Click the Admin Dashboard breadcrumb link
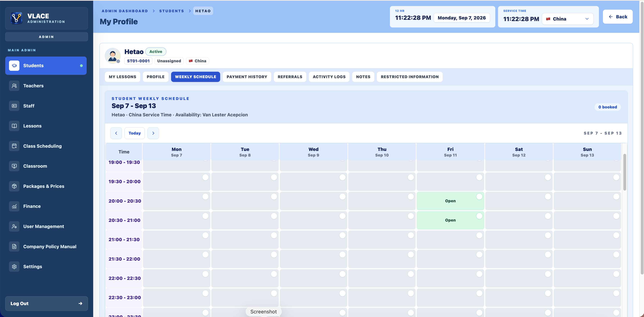The image size is (644, 317). point(125,11)
